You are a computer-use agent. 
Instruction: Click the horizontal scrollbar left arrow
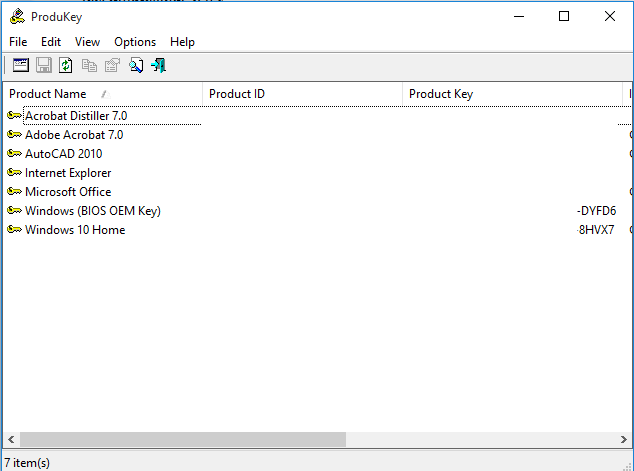(x=11, y=439)
